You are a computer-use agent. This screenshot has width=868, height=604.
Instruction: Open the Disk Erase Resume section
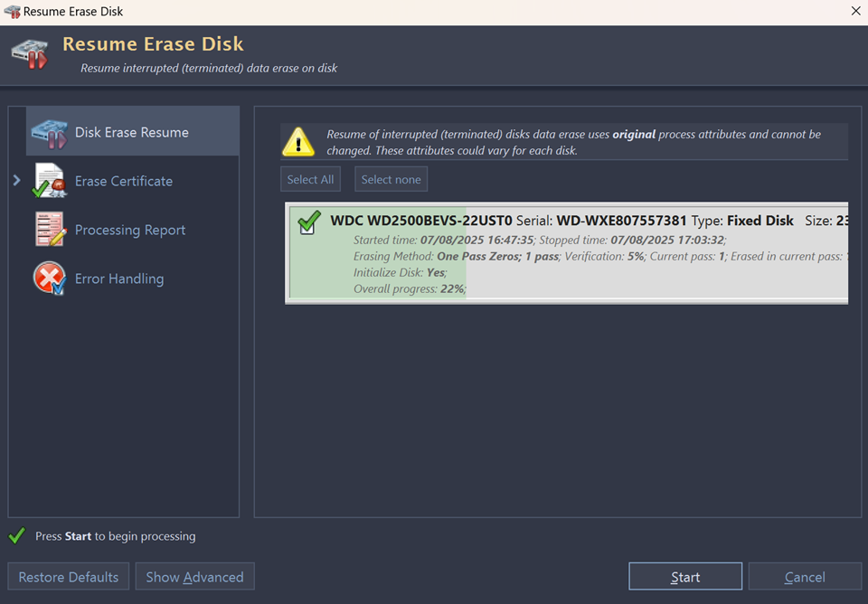click(x=132, y=132)
